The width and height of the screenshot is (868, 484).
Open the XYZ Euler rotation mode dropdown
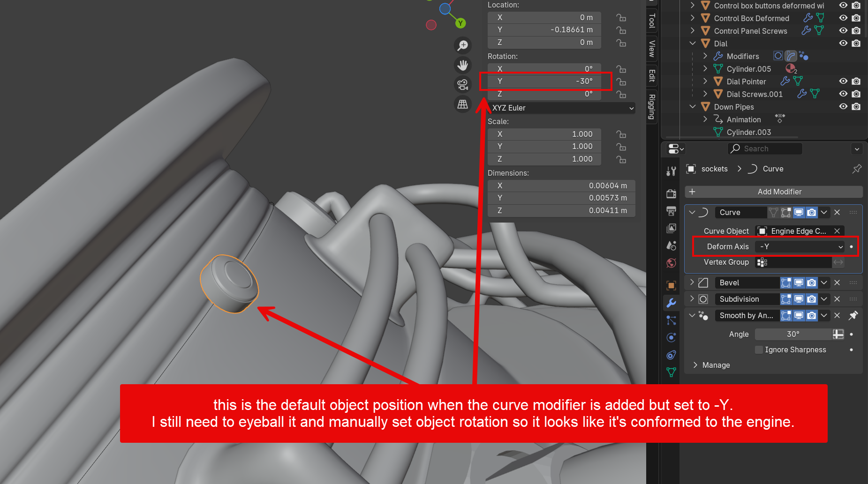click(x=562, y=108)
